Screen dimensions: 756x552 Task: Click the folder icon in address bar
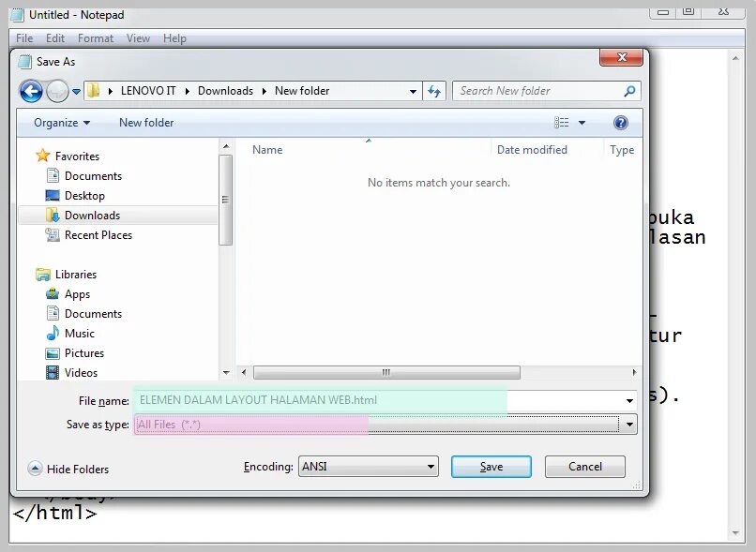94,91
